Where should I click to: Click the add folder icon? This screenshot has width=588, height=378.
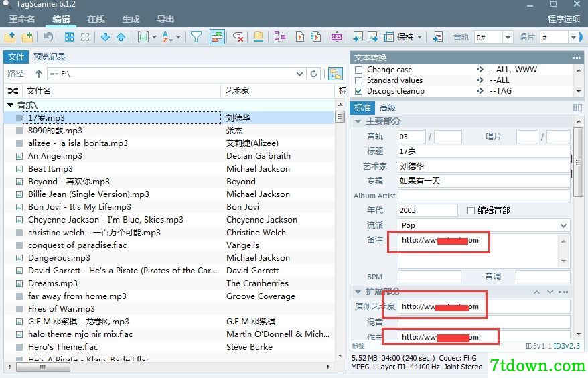point(27,37)
